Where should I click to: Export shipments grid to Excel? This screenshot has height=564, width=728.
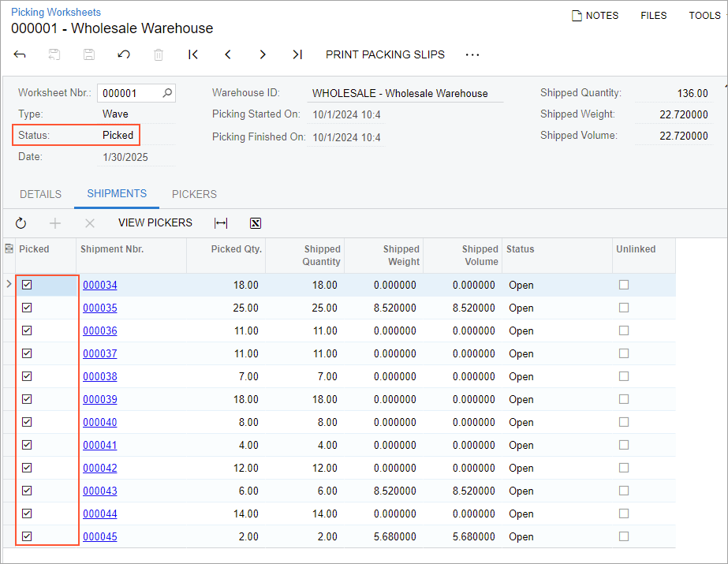tap(256, 223)
